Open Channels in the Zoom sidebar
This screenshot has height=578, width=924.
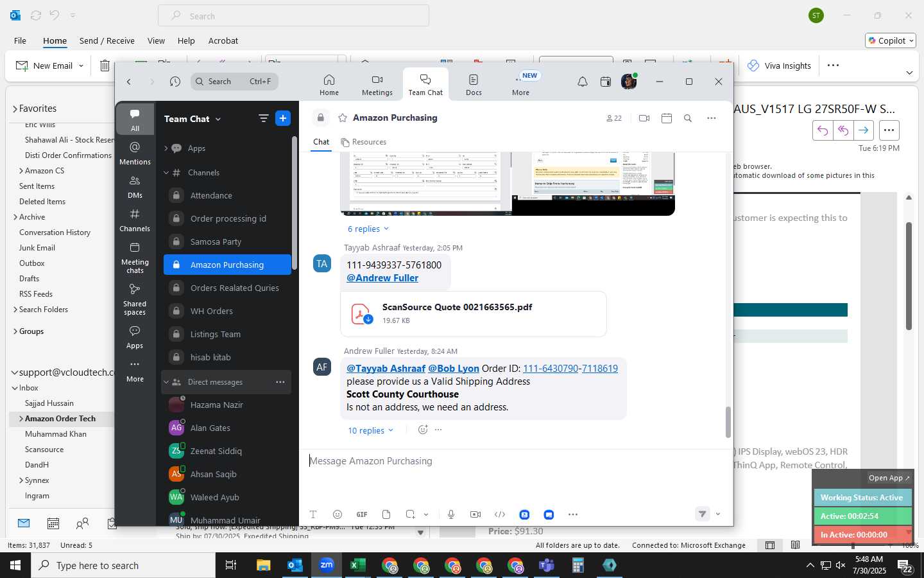coord(135,220)
